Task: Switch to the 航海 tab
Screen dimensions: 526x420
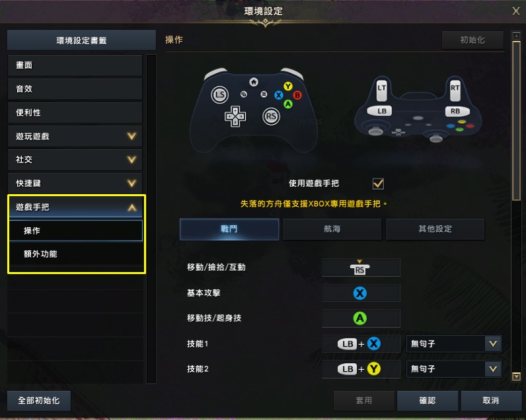Action: pos(332,229)
